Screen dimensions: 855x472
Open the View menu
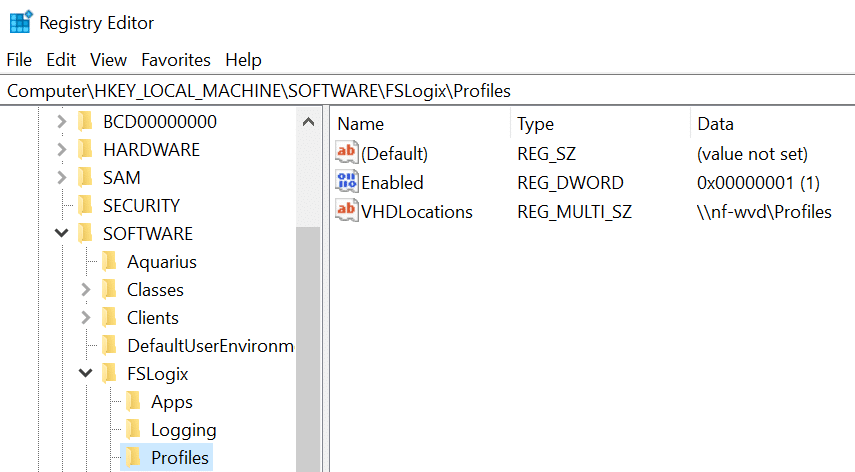tap(108, 60)
